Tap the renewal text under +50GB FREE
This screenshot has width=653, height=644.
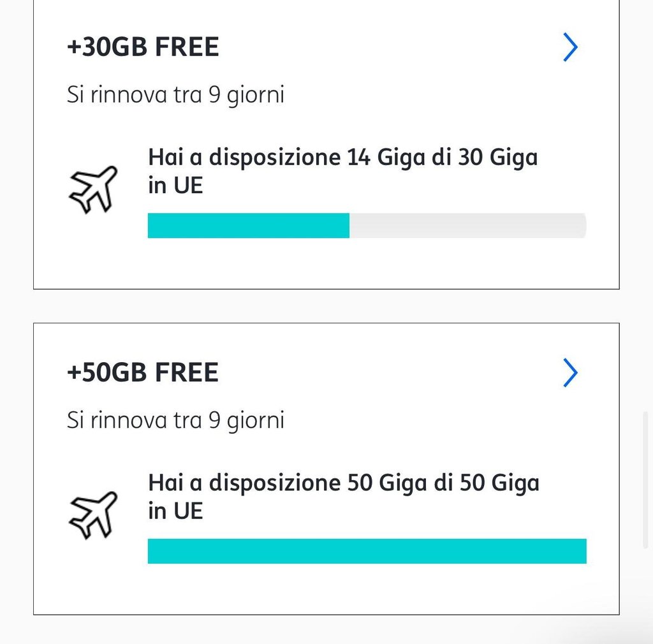point(175,420)
